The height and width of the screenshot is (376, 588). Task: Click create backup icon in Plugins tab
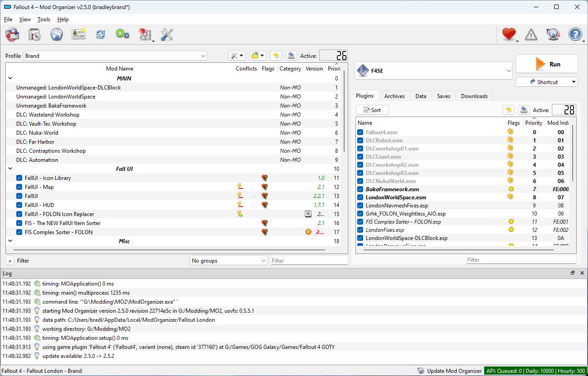(x=524, y=110)
